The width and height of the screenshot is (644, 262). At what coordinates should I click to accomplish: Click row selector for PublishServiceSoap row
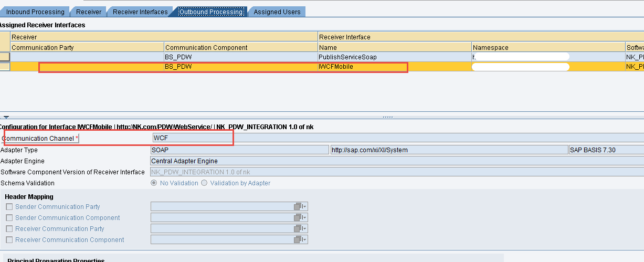[5, 57]
